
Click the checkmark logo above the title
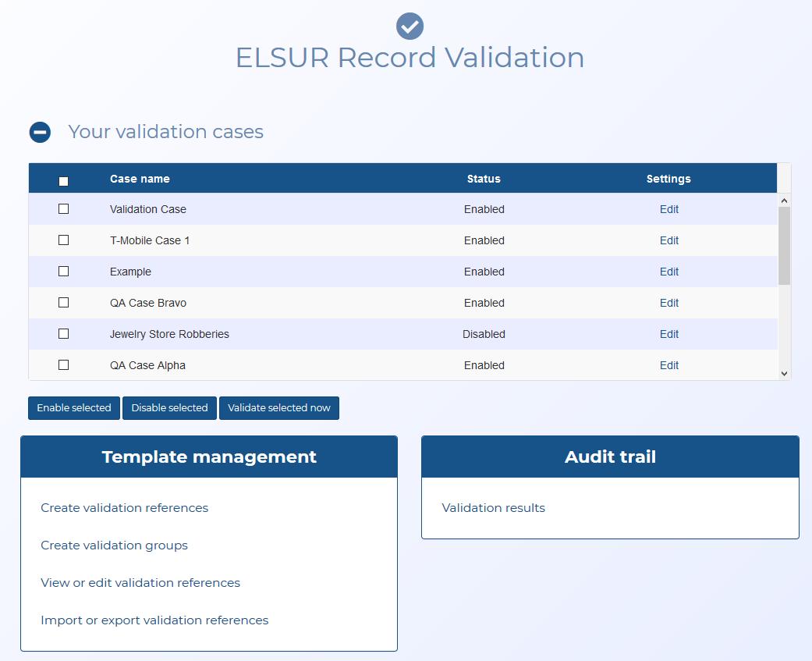410,26
